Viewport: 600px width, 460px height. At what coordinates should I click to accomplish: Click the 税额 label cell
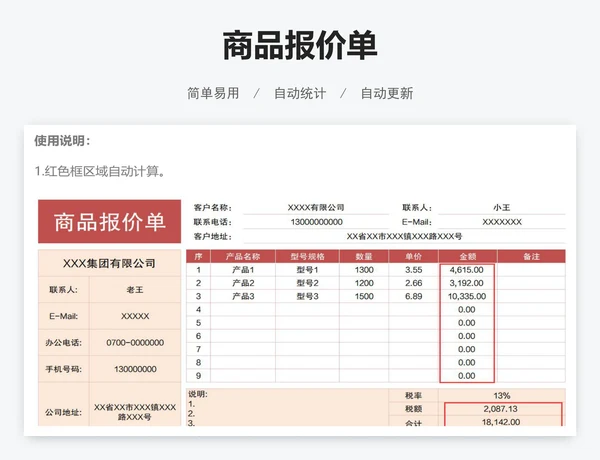click(x=413, y=409)
